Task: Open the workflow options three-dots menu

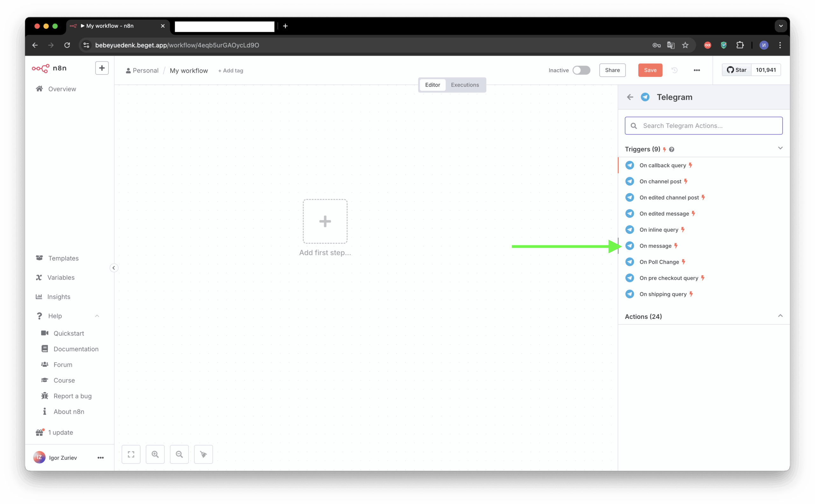Action: [x=697, y=70]
